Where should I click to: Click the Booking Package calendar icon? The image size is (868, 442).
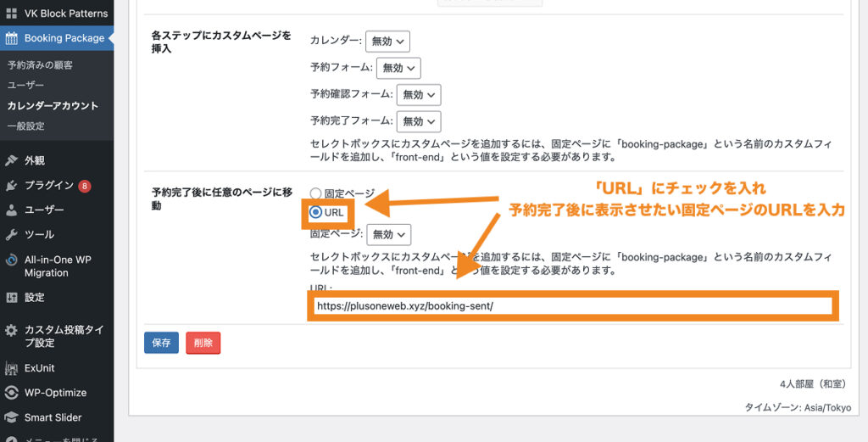12,38
